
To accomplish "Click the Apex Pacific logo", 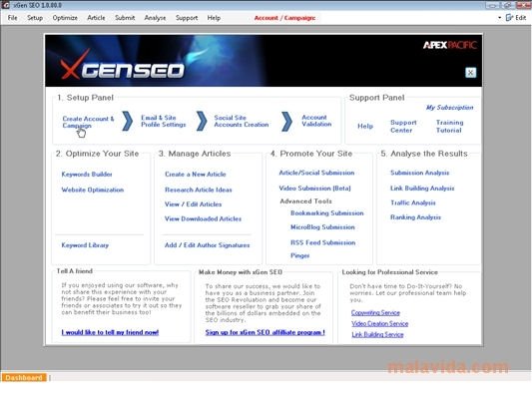I will (449, 45).
